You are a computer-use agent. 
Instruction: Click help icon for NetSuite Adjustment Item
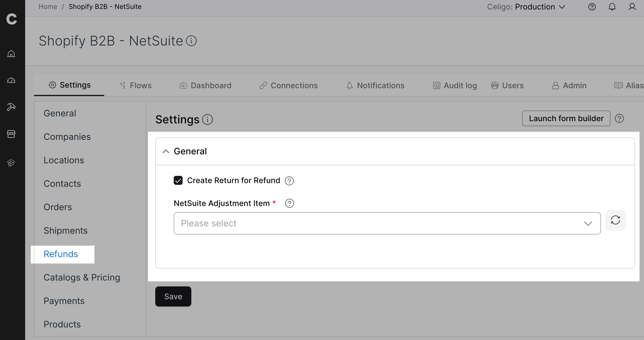(x=290, y=203)
